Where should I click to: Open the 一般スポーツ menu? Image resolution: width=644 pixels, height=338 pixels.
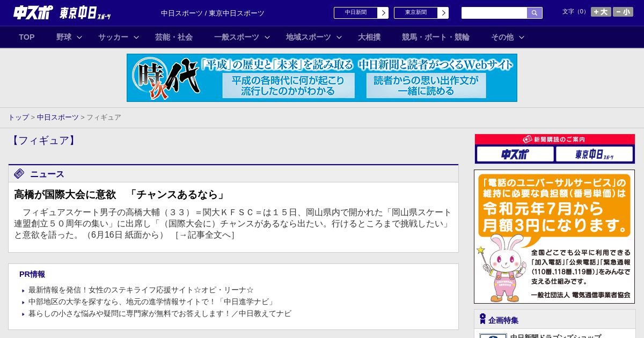click(237, 37)
